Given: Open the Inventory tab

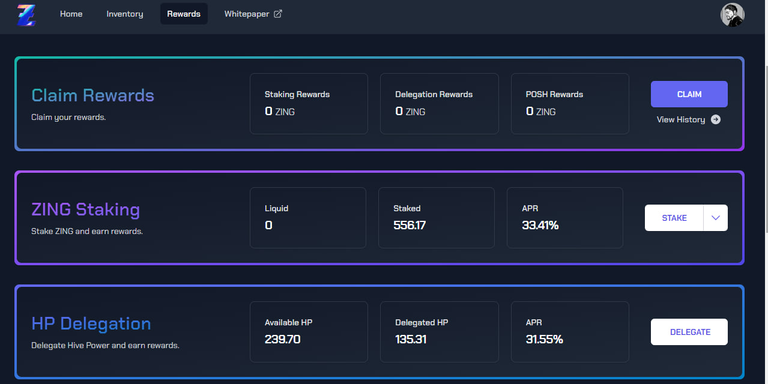Looking at the screenshot, I should coord(125,14).
